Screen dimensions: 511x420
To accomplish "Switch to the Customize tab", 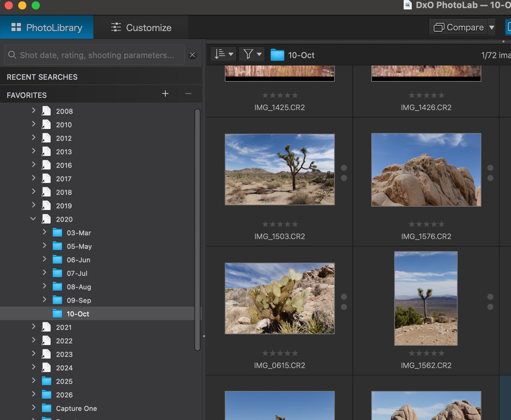I will [141, 28].
